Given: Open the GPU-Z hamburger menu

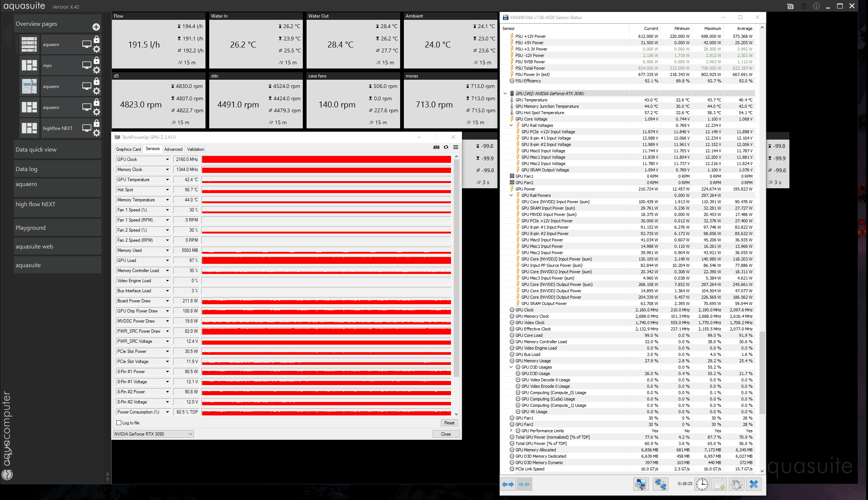Looking at the screenshot, I should (456, 147).
